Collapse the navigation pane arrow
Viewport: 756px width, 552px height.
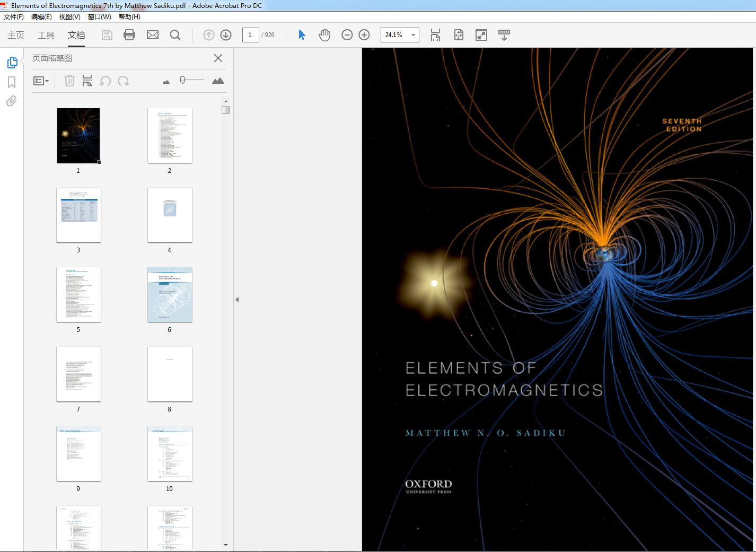pyautogui.click(x=237, y=300)
